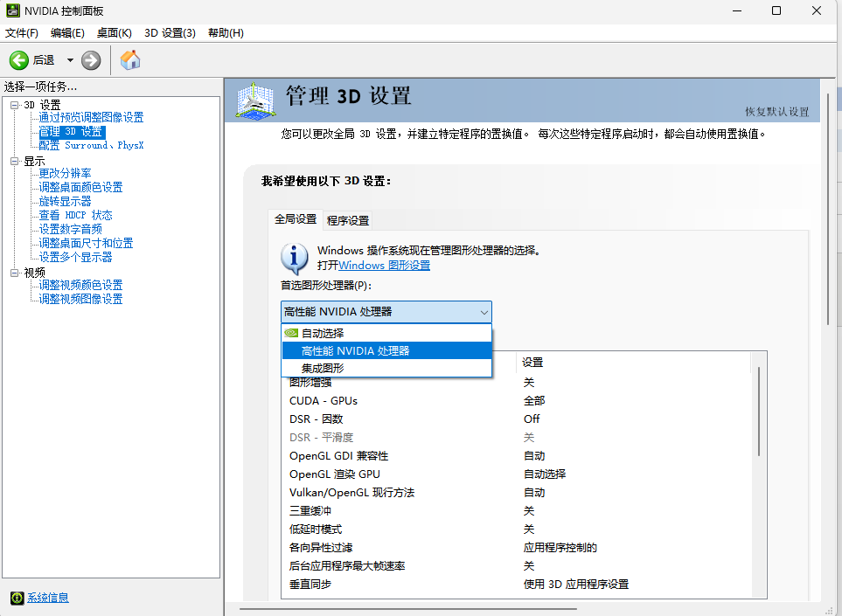Open the back history dropdown arrow
Viewport: 842px width, 616px height.
coord(70,60)
